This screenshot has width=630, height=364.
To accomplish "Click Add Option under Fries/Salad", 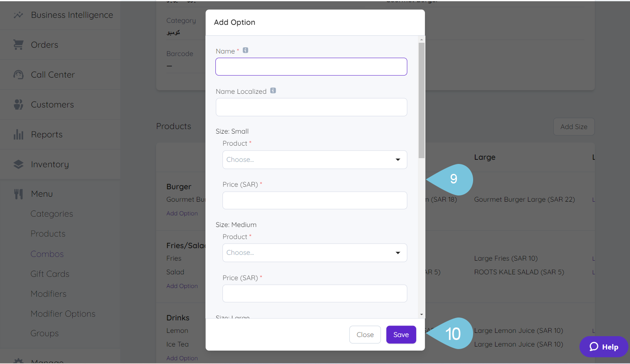I will click(x=182, y=286).
